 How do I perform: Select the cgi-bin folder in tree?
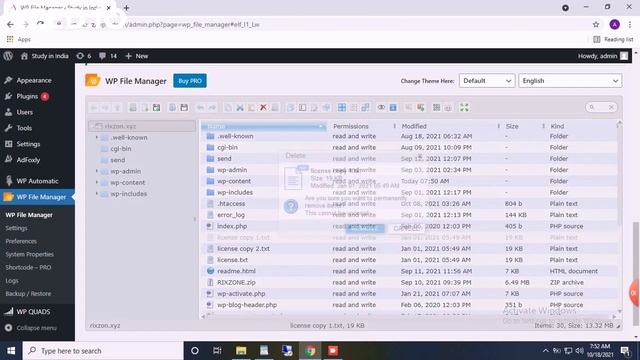120,149
